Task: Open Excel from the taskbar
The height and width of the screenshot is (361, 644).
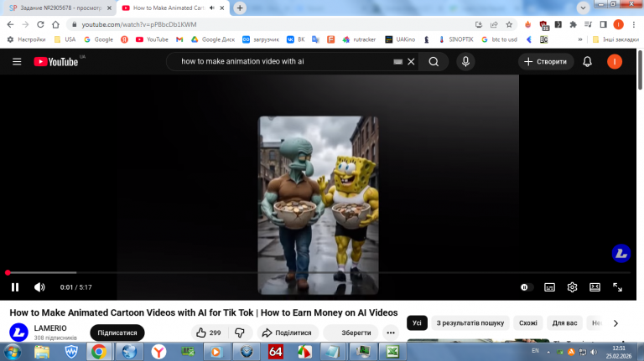Action: 392,352
